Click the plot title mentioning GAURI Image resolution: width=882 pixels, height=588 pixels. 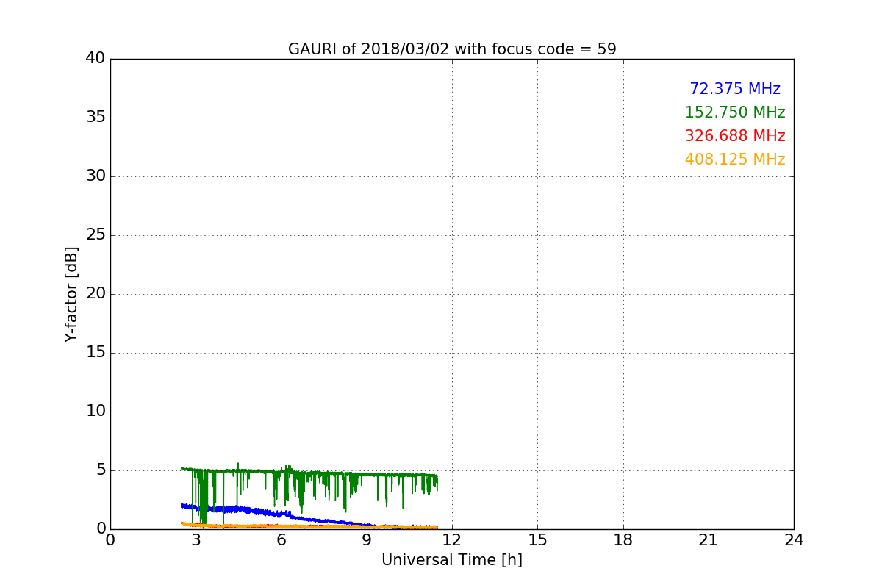tap(452, 49)
